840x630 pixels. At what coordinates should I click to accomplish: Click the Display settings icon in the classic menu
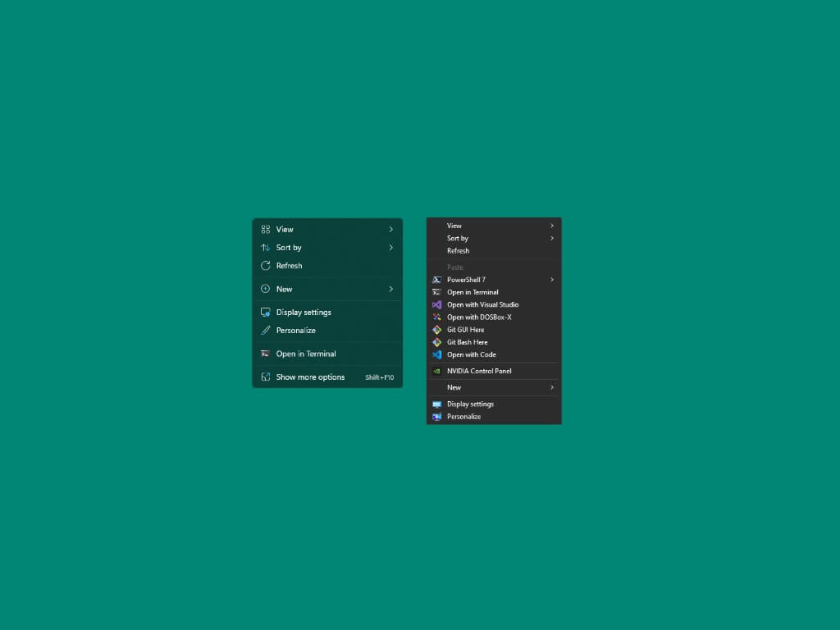coord(436,404)
